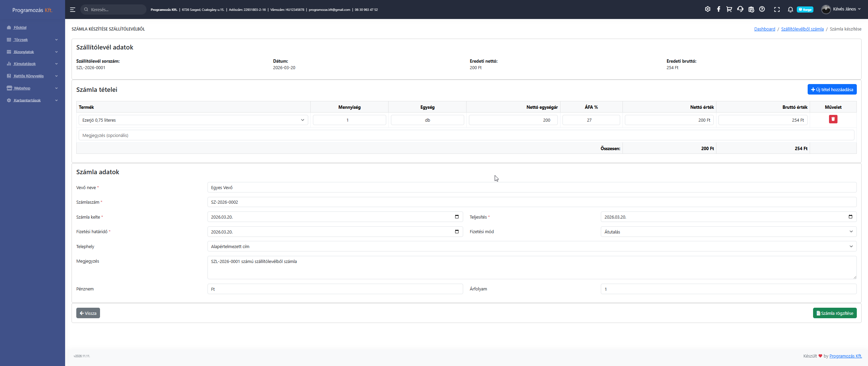Toggle fullscreen mode icon
868x366 pixels.
pos(777,9)
